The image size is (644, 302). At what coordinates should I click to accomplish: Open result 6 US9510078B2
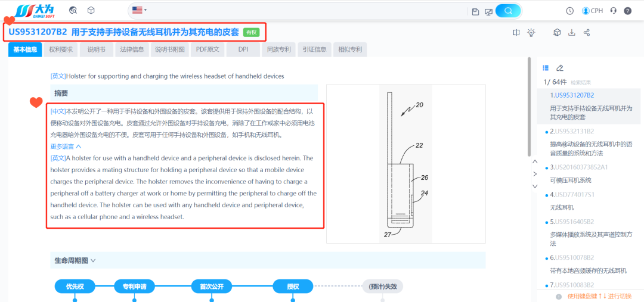574,258
